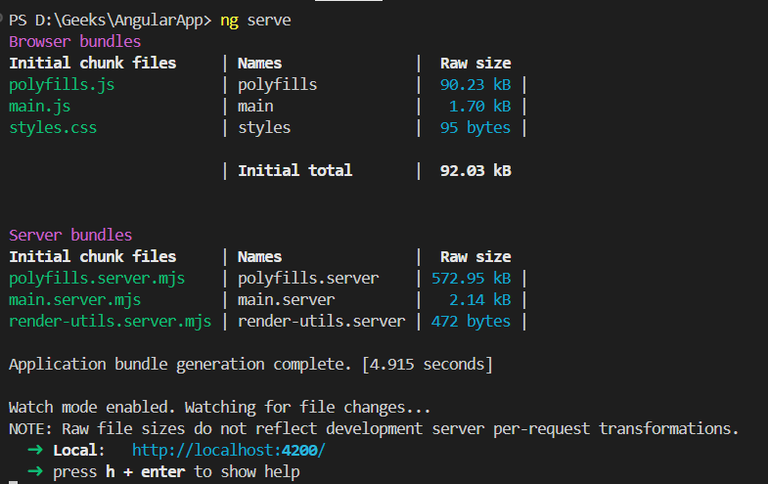Click the main.js chunk file
Viewport: 768px width, 484px height.
(40, 106)
